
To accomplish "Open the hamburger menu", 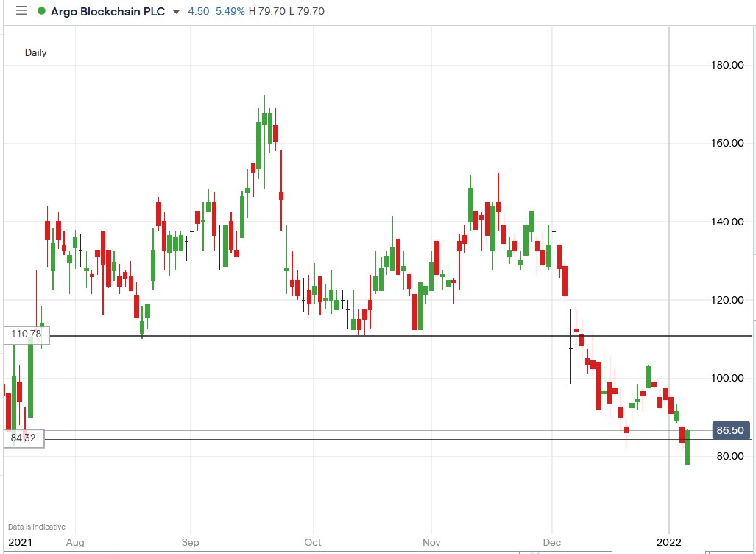I will [x=21, y=11].
